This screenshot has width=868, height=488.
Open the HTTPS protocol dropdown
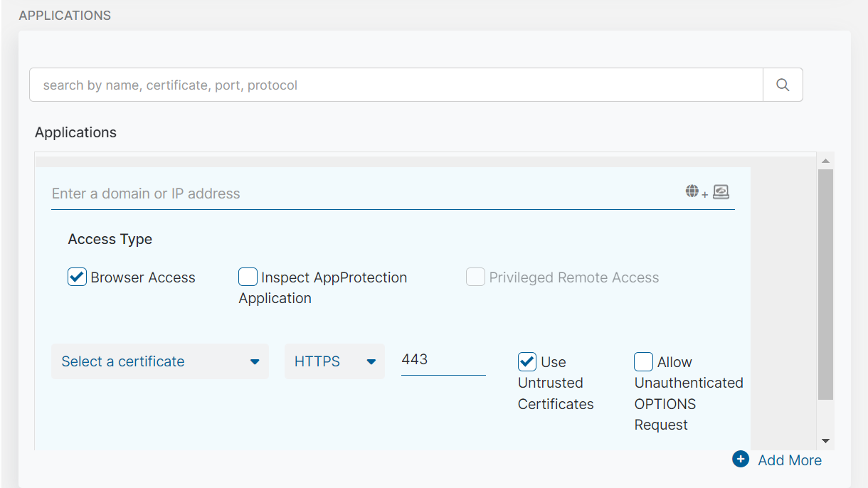click(x=334, y=361)
